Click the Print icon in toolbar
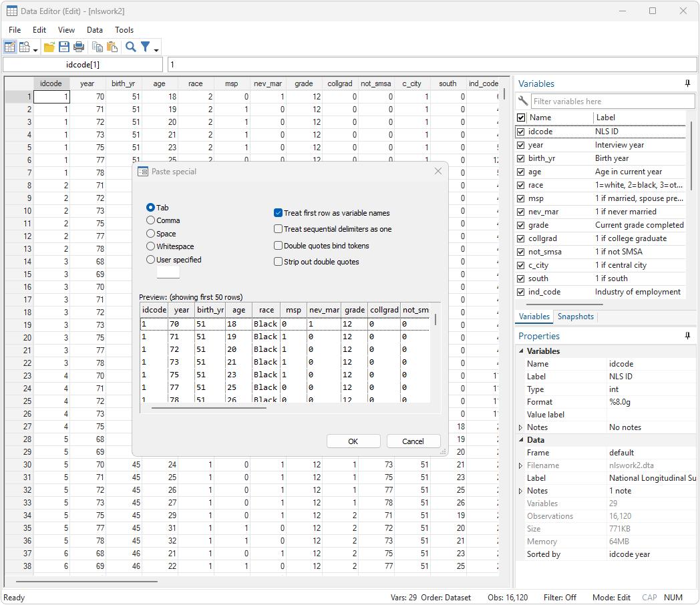Screen dimensions: 700x605 coord(79,46)
